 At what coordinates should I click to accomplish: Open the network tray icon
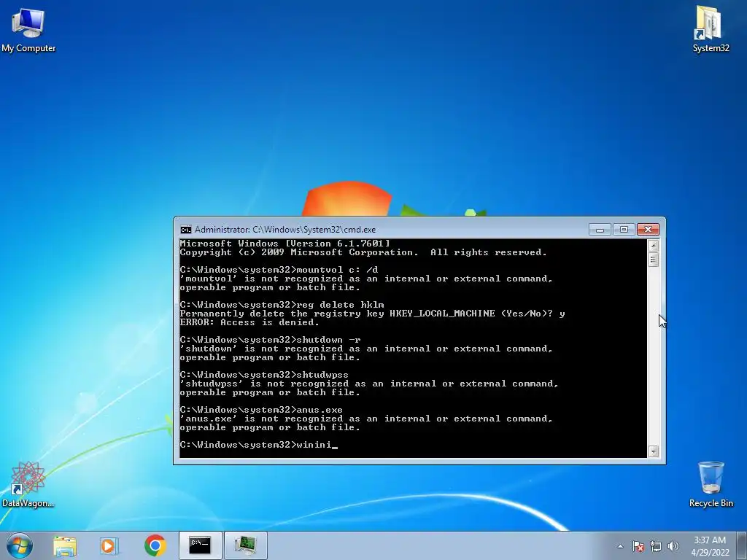tap(656, 546)
